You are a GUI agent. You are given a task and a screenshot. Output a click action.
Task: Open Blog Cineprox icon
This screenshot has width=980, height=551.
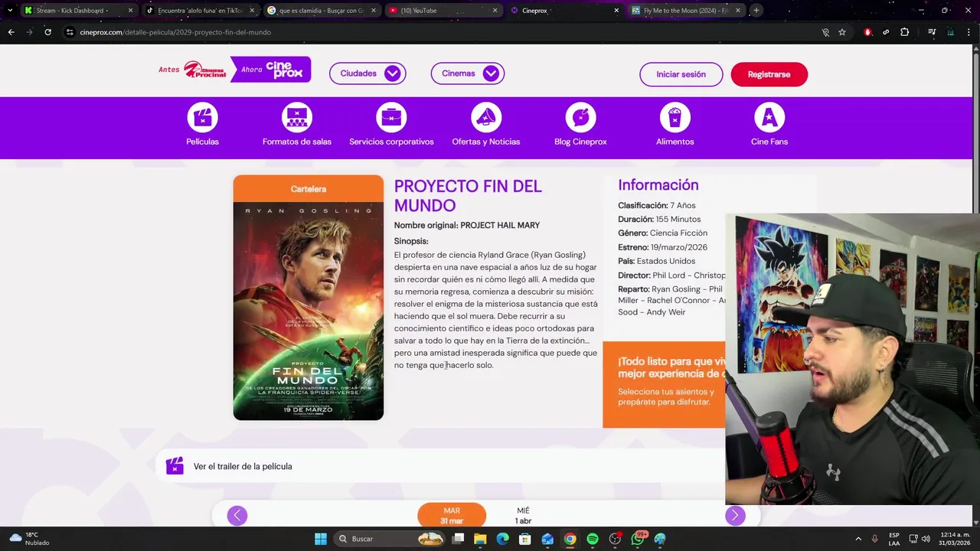click(x=580, y=117)
